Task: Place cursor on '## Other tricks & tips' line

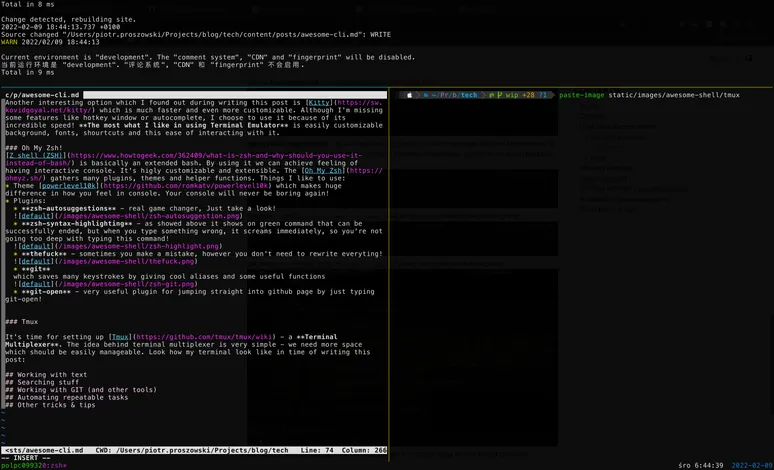Action: [50, 405]
